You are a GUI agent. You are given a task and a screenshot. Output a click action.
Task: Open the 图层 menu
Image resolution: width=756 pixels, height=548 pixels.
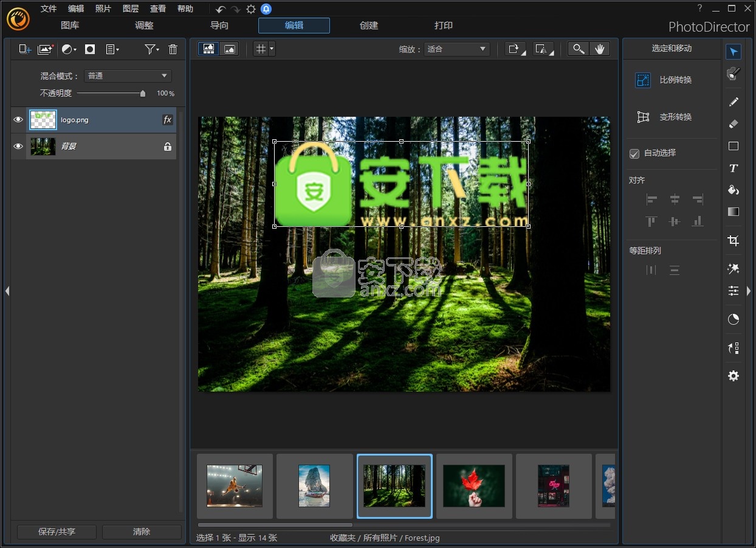(x=131, y=9)
